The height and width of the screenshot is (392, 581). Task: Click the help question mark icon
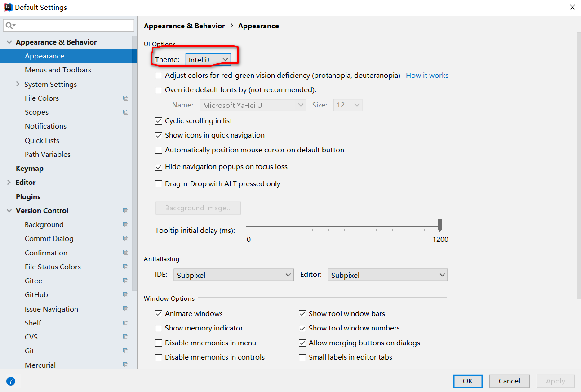(x=11, y=381)
